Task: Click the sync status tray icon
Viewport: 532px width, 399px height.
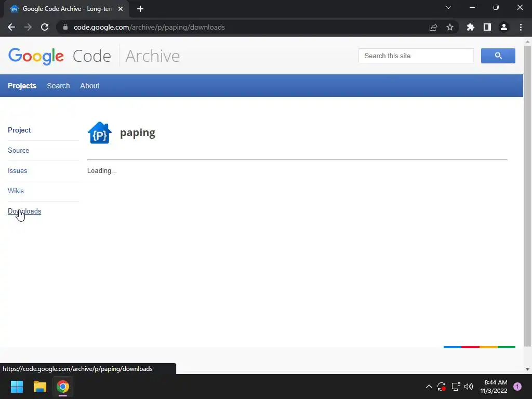Action: [x=442, y=387]
